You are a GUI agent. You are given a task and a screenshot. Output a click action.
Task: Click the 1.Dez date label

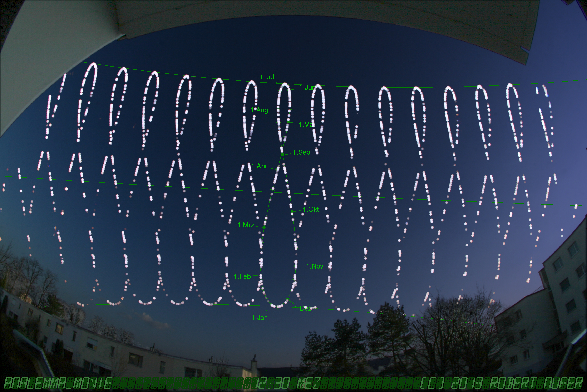303,309
